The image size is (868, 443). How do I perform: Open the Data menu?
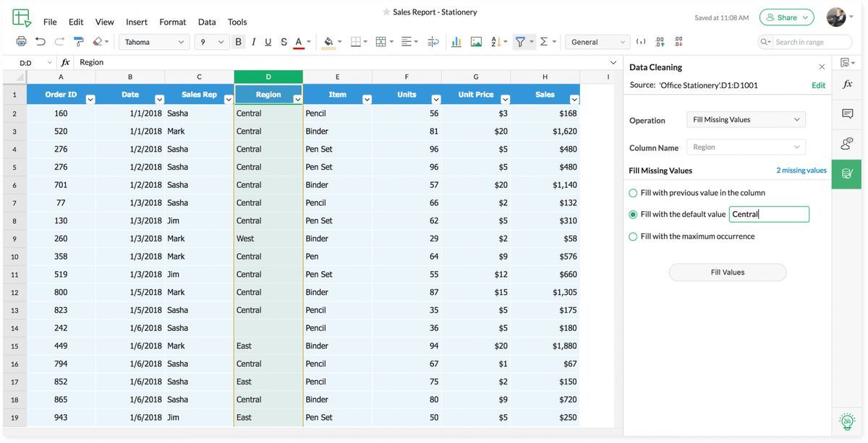207,22
